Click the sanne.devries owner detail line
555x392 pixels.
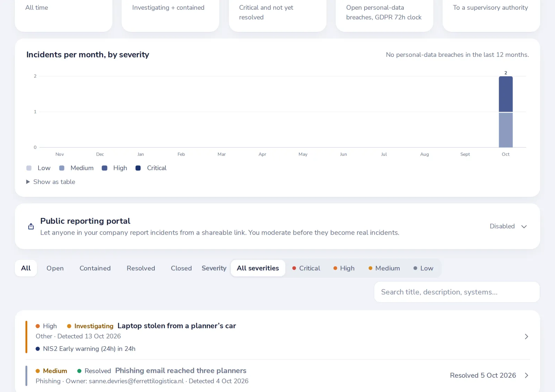(x=142, y=381)
